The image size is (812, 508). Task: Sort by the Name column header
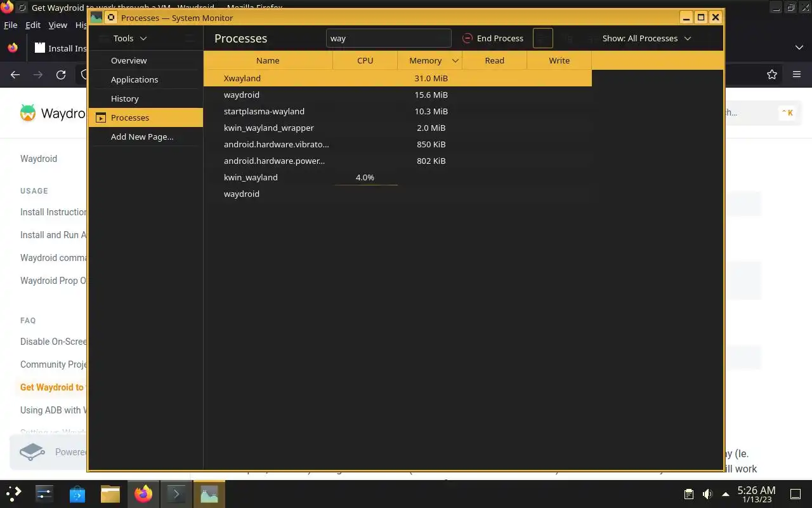[268, 60]
